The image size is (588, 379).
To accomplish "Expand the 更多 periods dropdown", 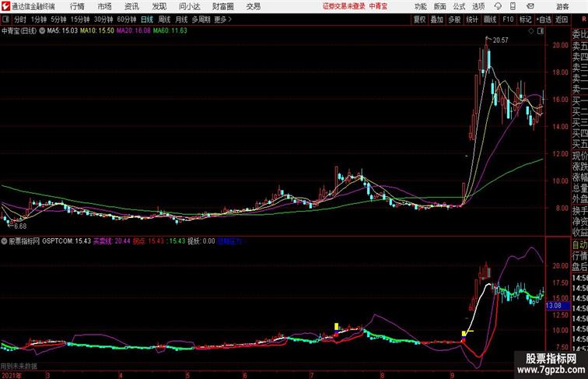I will click(x=222, y=19).
